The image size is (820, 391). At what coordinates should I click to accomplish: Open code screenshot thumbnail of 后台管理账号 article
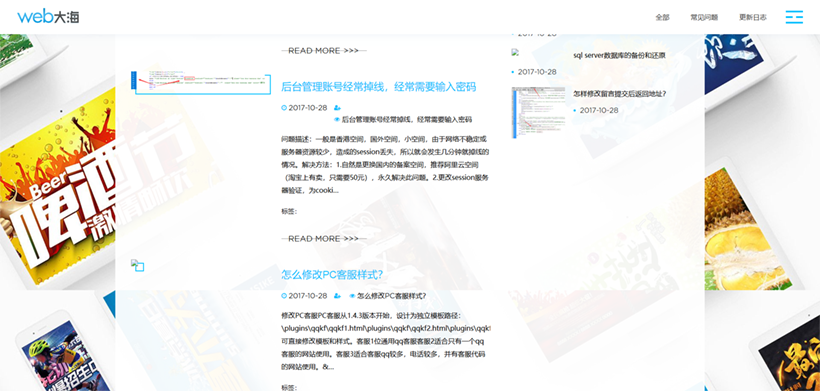click(x=201, y=83)
